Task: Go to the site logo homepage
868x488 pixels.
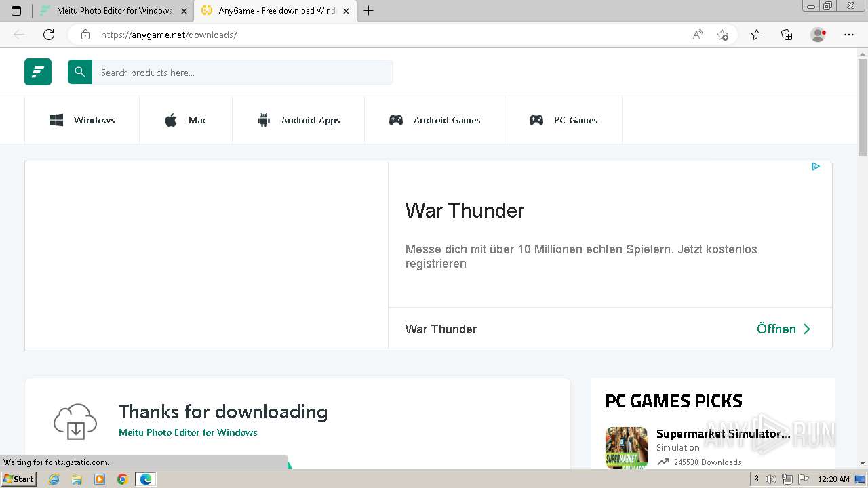Action: pyautogui.click(x=38, y=72)
